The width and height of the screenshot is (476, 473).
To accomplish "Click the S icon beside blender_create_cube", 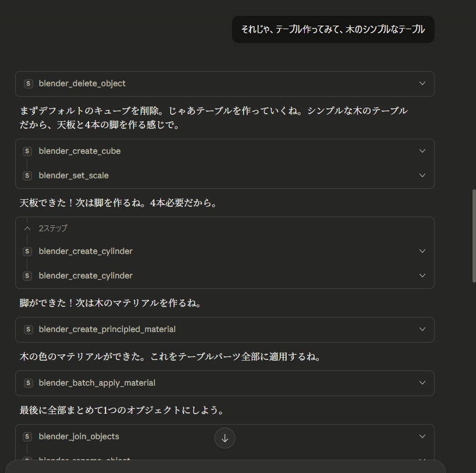I will (x=27, y=151).
